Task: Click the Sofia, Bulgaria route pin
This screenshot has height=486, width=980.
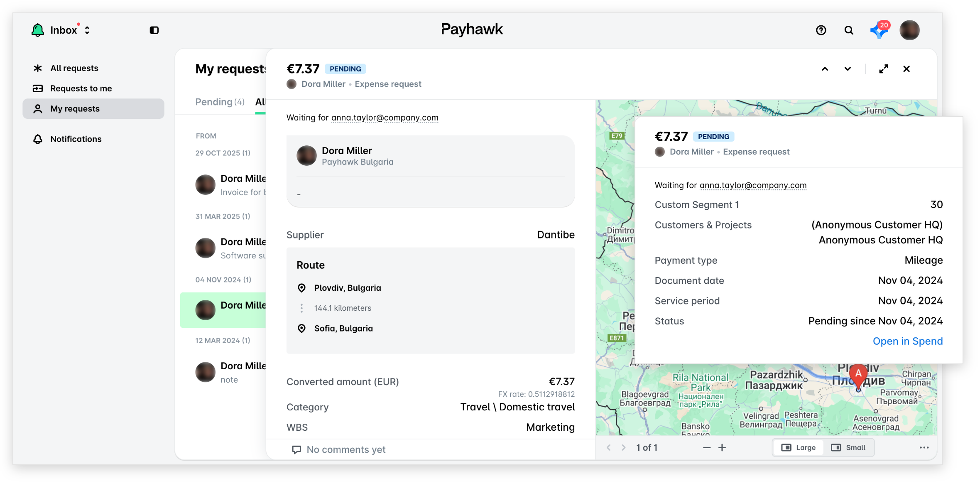Action: click(301, 329)
